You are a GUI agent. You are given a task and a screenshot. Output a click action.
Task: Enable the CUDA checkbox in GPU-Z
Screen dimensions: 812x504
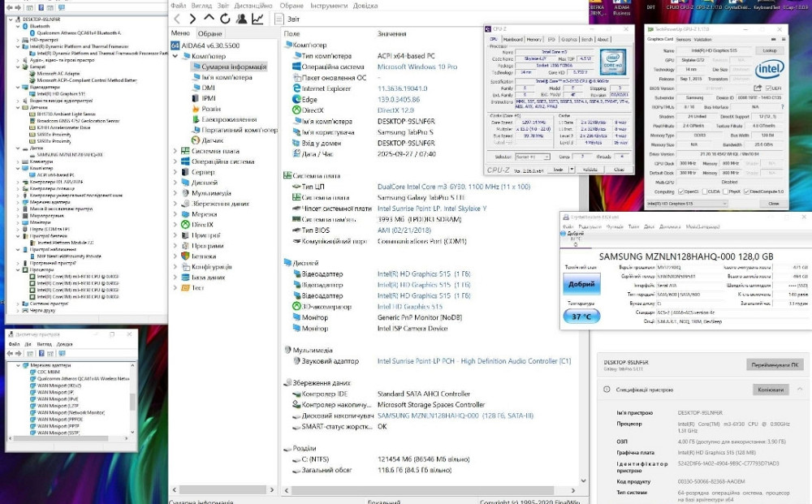click(703, 192)
